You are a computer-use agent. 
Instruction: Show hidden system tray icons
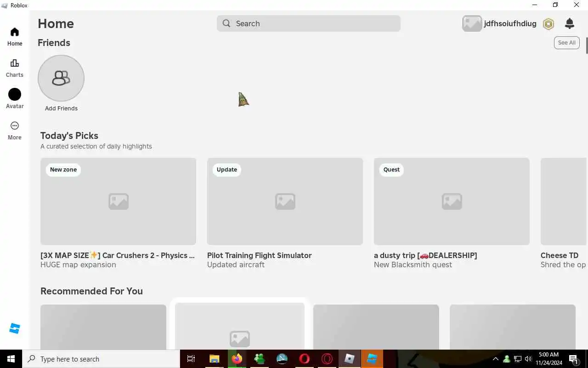(x=496, y=359)
